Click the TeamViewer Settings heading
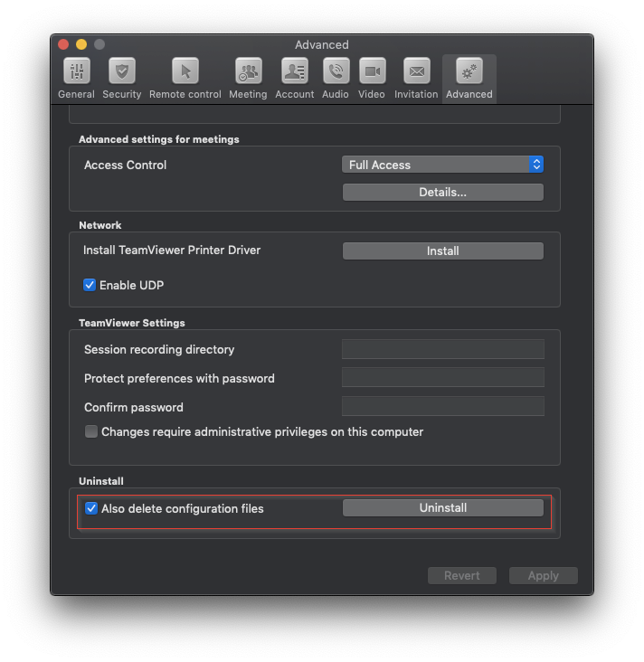The image size is (644, 662). click(x=132, y=323)
